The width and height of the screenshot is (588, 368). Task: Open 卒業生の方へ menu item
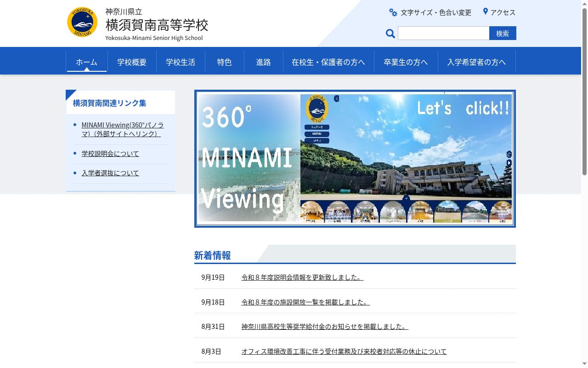point(406,62)
